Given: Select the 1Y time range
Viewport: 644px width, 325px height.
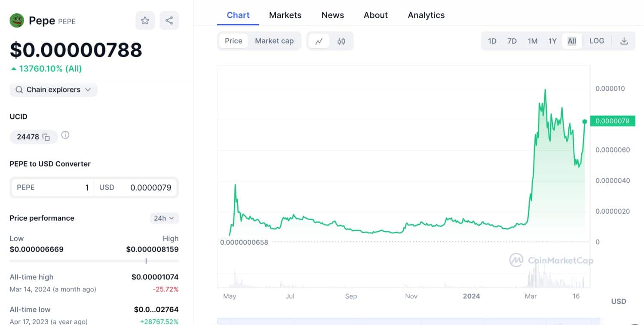Looking at the screenshot, I should click(552, 41).
